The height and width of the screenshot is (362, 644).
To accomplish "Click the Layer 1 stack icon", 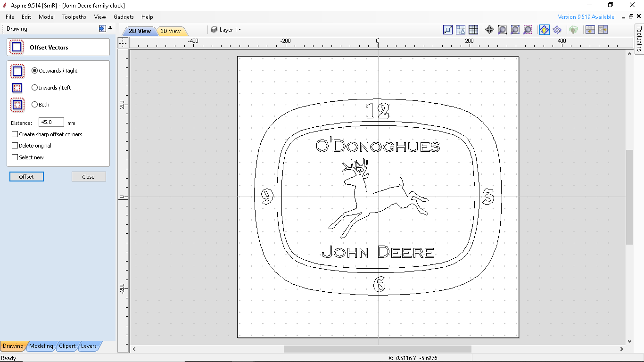I will pos(215,29).
